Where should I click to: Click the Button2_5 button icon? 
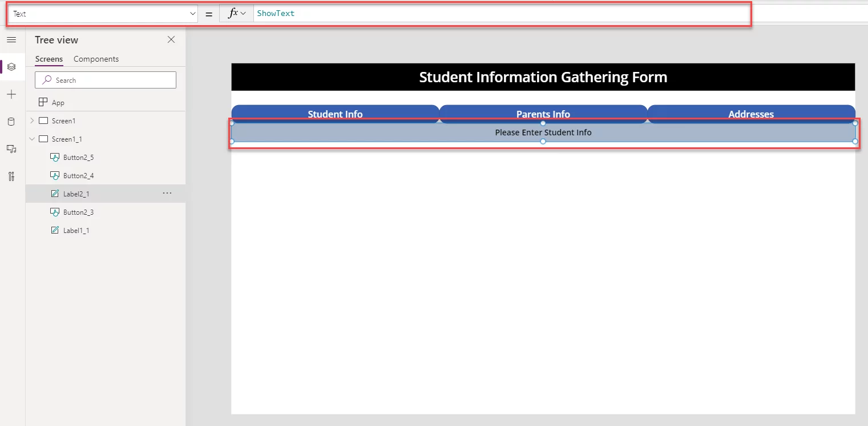(55, 157)
